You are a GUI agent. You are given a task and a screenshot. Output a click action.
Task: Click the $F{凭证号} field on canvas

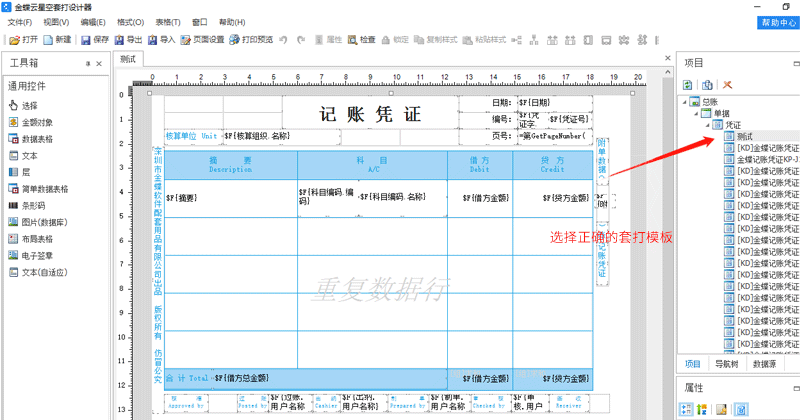tap(569, 119)
